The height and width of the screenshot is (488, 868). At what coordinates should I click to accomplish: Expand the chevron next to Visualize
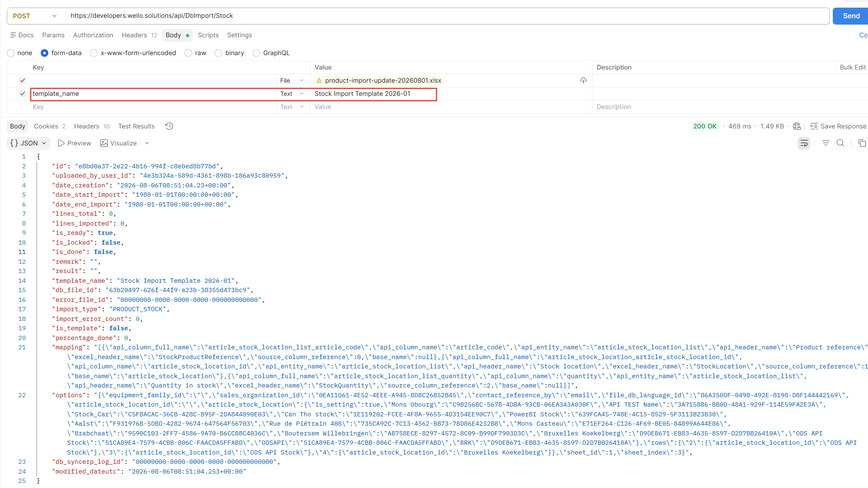(147, 143)
